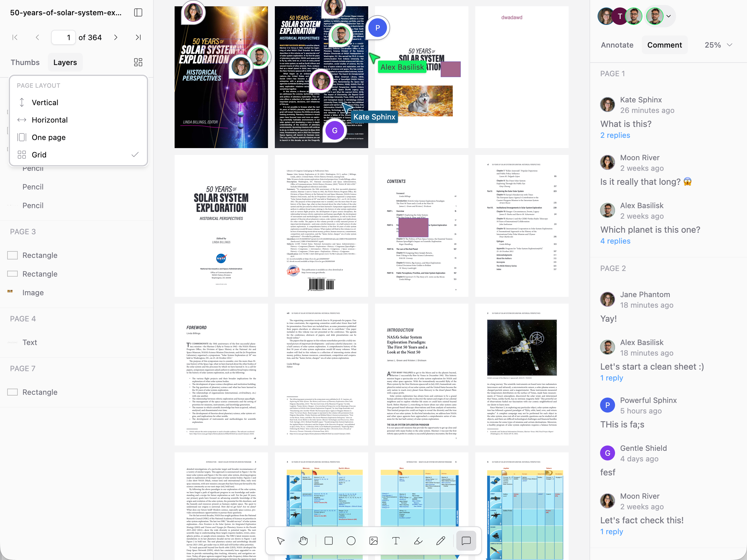Open the cover page 1 thumbnail

pos(221,77)
